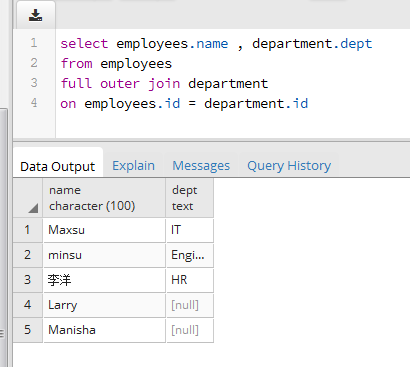Select row 3 via its row number
This screenshot has width=410, height=367.
click(28, 280)
